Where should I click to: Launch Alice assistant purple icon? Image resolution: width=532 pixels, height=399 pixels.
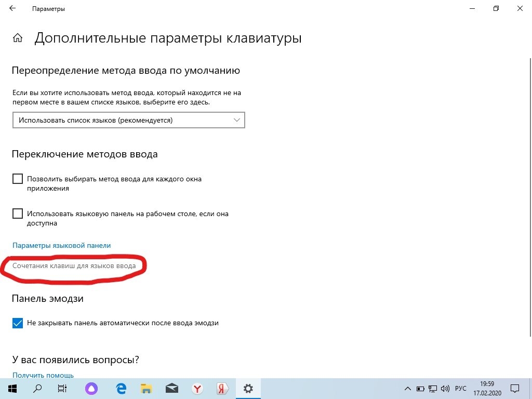91,389
